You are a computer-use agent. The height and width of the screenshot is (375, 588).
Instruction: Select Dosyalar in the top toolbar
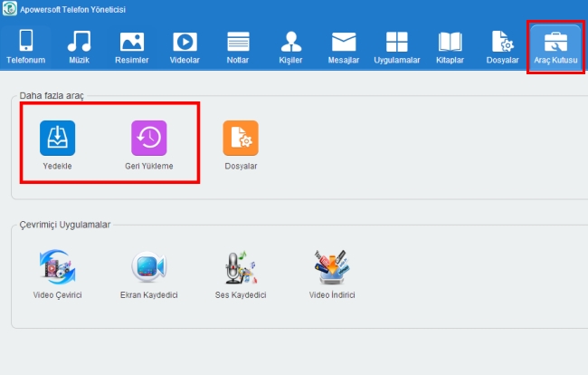(x=502, y=47)
